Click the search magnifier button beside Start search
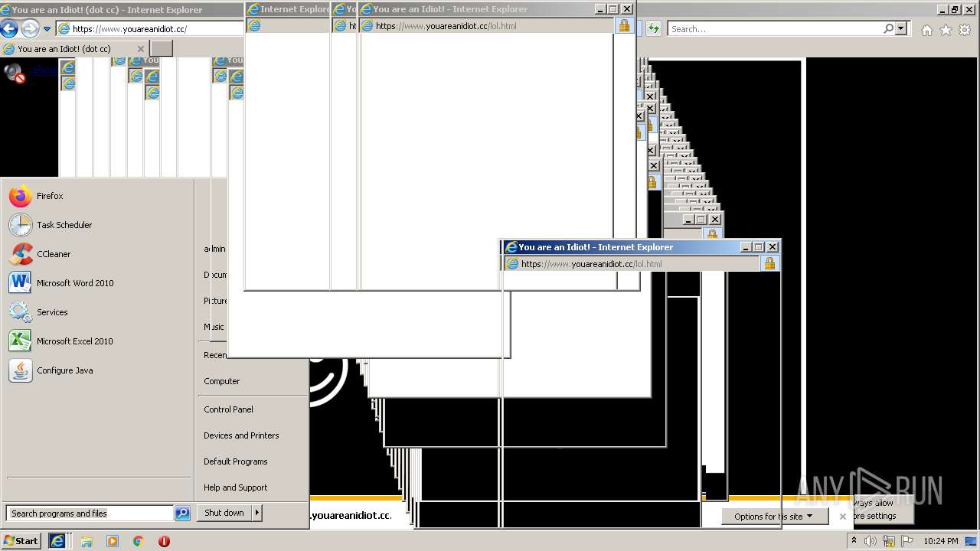 (x=182, y=514)
